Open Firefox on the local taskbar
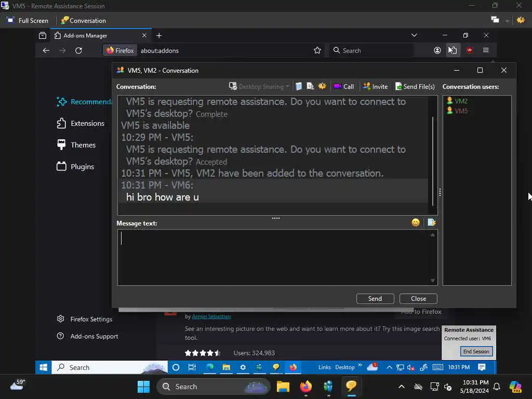Viewport: 532px width, 399px height. (305, 387)
